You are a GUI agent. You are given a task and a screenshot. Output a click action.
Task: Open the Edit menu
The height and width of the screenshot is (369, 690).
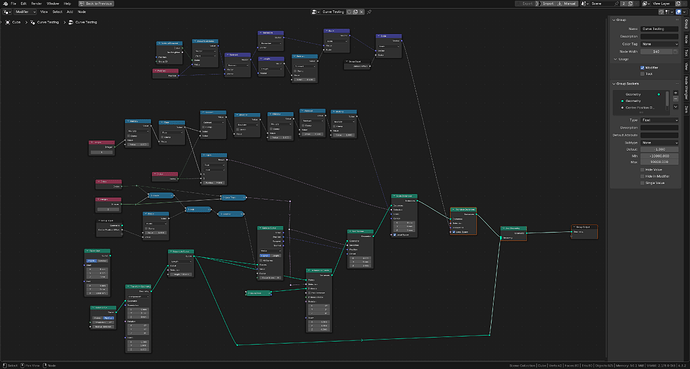pos(23,4)
